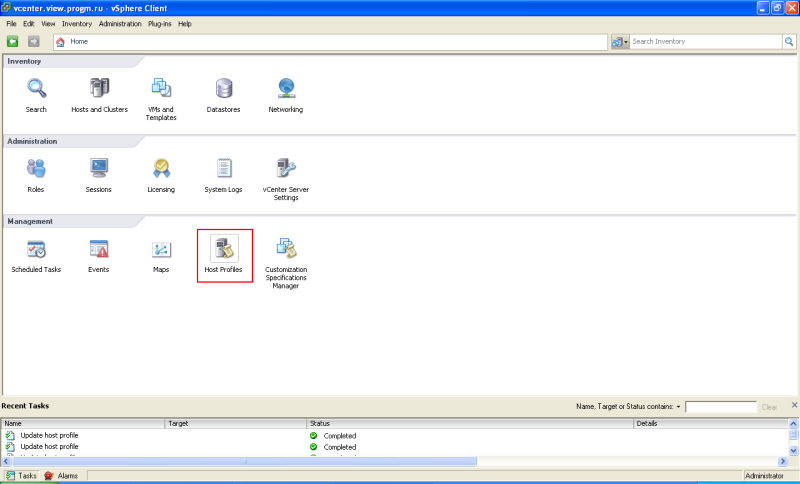The image size is (800, 484).
Task: Close the Recent Tasks panel
Action: [x=794, y=405]
